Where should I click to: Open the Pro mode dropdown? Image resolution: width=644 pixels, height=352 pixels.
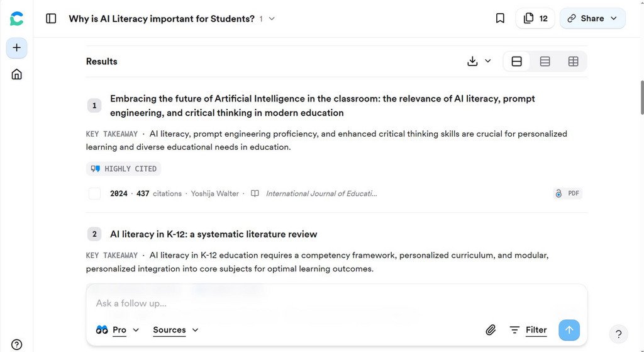tap(118, 330)
